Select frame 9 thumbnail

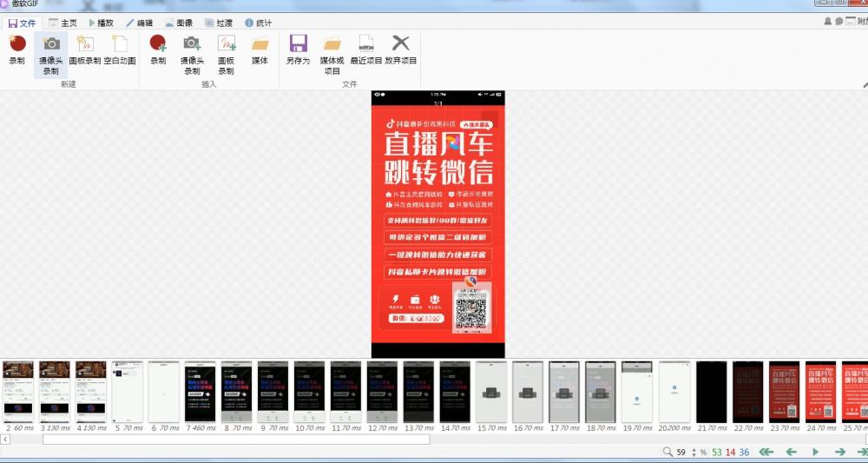pyautogui.click(x=273, y=393)
